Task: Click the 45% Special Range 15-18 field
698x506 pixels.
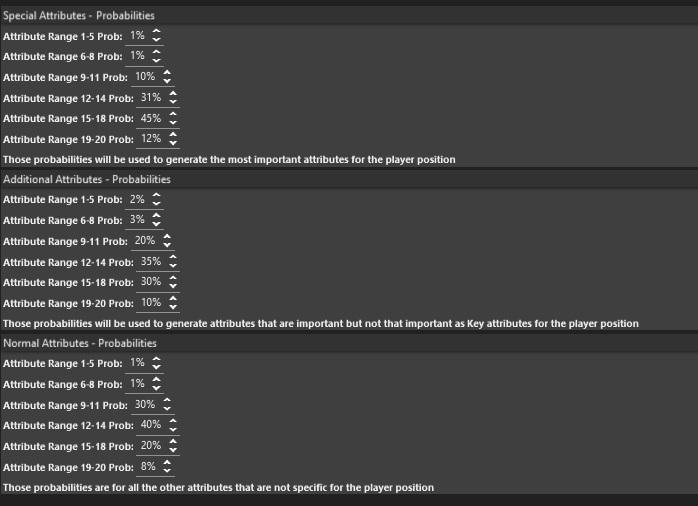Action: [x=151, y=117]
